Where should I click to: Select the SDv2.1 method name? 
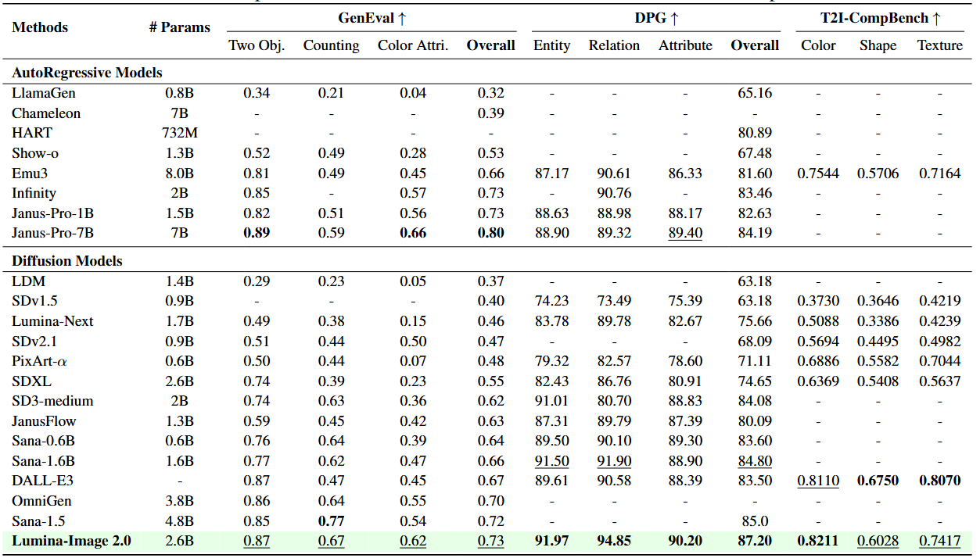click(35, 342)
